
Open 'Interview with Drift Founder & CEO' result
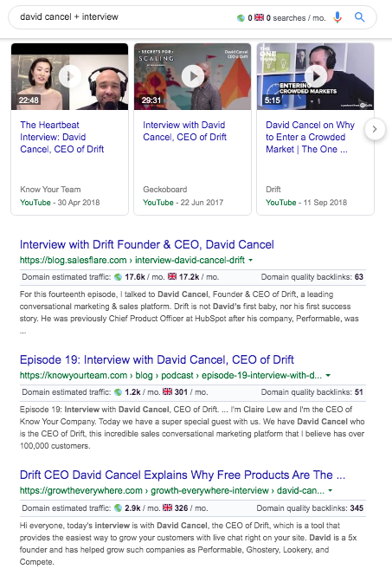[x=147, y=244]
